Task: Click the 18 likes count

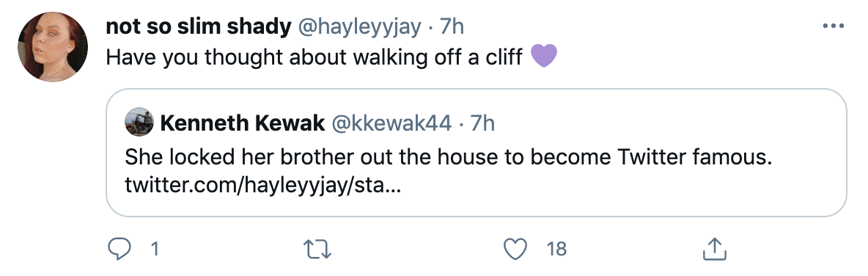Action: tap(556, 250)
